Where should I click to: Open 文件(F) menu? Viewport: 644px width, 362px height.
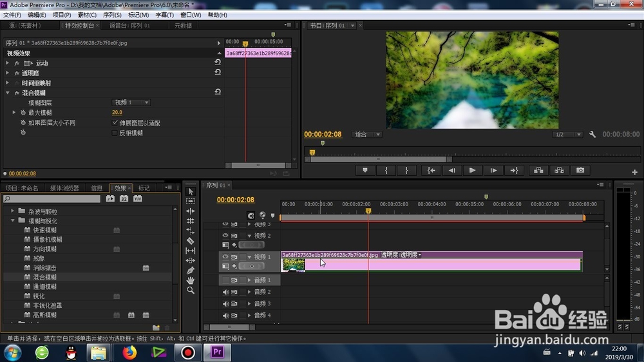12,15
